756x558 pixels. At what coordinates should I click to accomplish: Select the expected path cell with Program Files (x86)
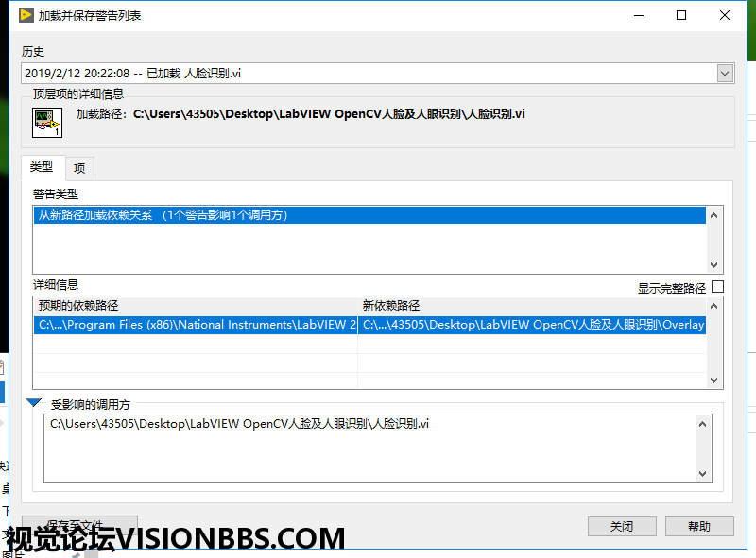point(196,325)
